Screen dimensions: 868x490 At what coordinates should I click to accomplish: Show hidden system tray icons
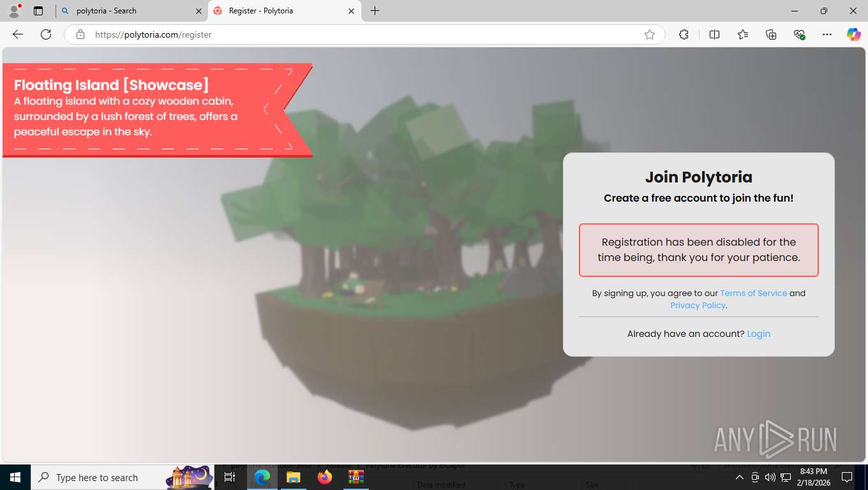click(739, 477)
